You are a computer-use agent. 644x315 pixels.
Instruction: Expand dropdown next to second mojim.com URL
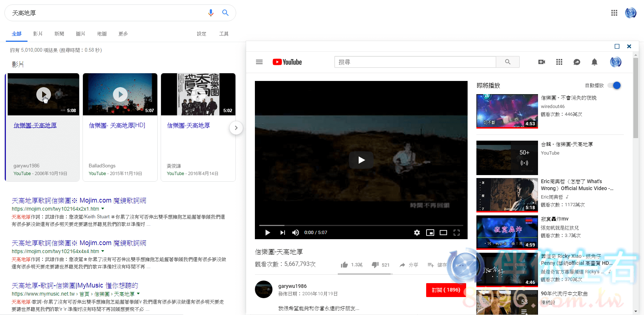point(103,251)
